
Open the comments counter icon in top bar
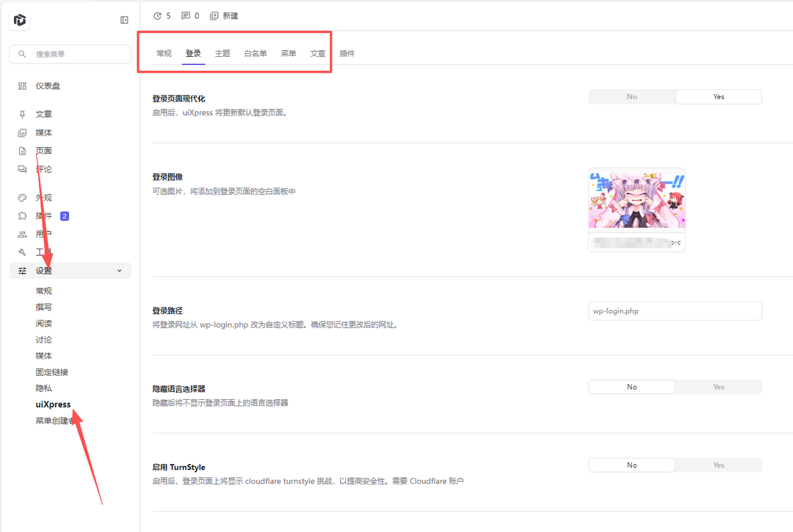(x=186, y=15)
